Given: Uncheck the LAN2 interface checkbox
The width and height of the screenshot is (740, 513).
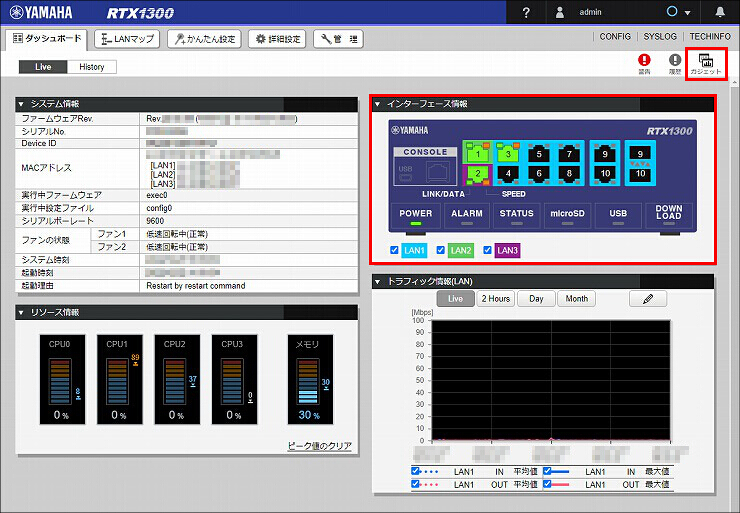Looking at the screenshot, I should click(440, 250).
